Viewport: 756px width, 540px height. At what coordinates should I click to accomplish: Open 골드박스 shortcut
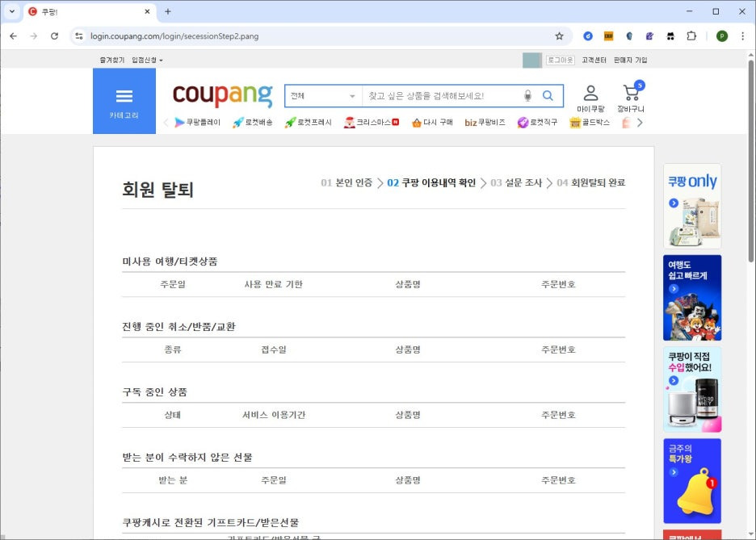click(x=589, y=123)
